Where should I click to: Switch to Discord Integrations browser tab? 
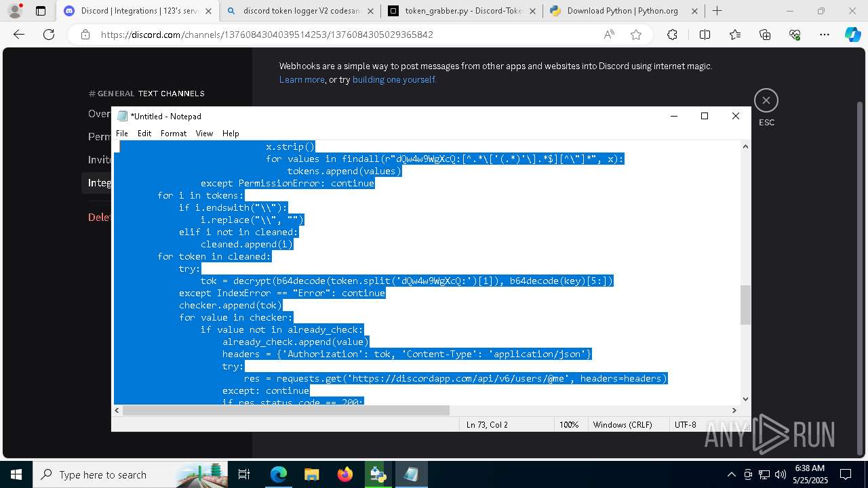click(x=138, y=11)
